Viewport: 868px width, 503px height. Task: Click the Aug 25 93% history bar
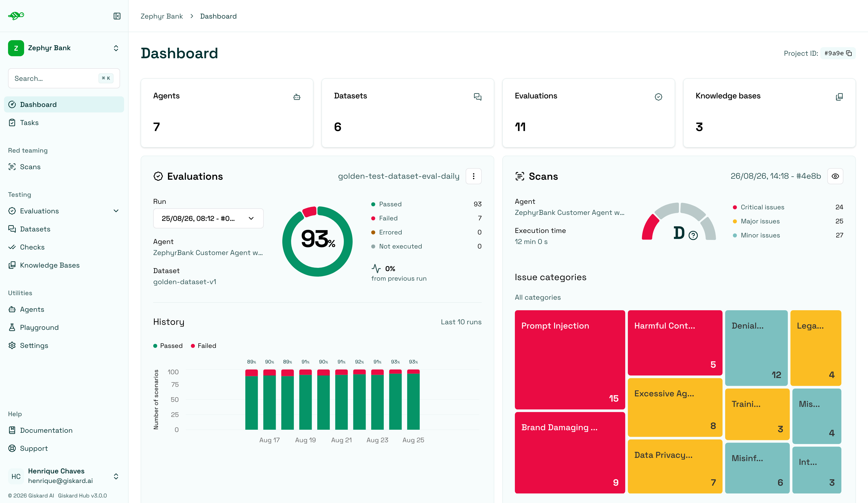point(413,399)
